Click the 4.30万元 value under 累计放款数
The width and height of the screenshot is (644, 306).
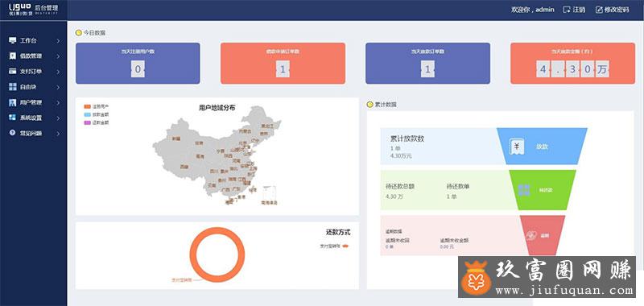[401, 156]
